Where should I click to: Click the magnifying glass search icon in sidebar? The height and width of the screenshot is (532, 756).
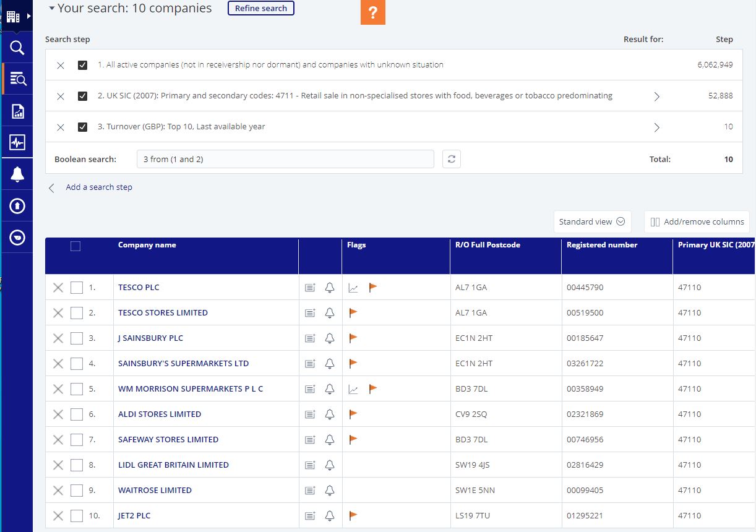click(x=17, y=48)
